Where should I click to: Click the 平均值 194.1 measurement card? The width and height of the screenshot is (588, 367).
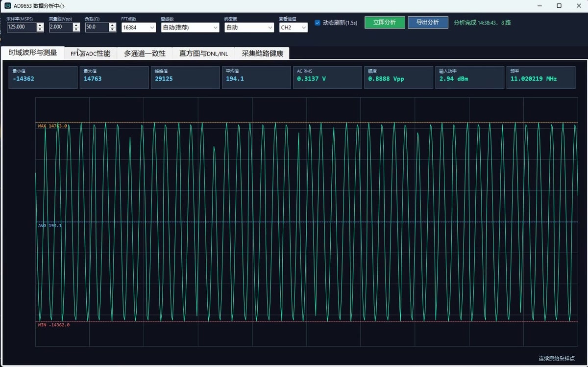click(x=256, y=78)
